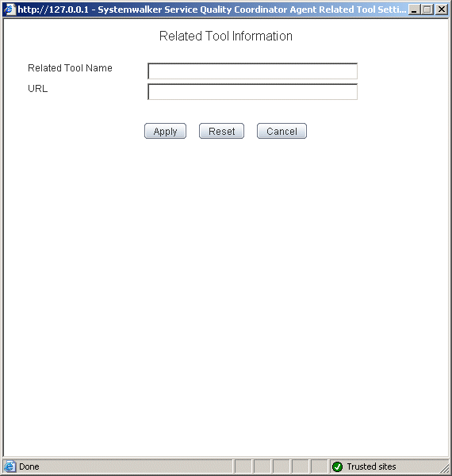The width and height of the screenshot is (452, 476).
Task: Cancel the Related Tool dialog
Action: pos(282,131)
